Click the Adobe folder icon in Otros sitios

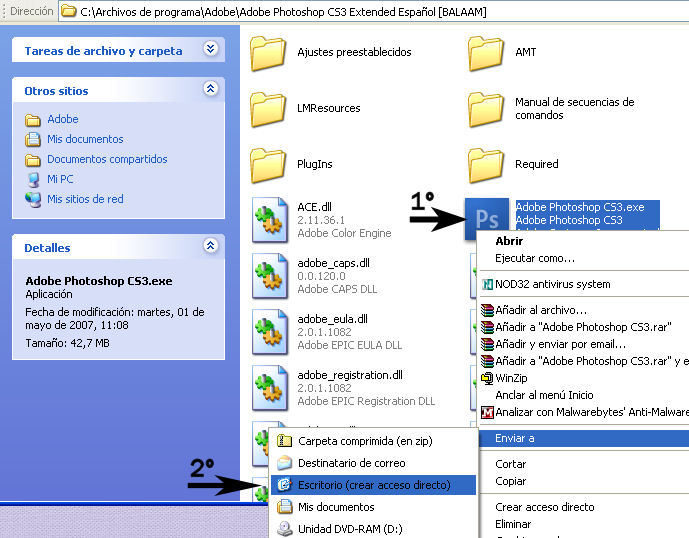[x=33, y=120]
